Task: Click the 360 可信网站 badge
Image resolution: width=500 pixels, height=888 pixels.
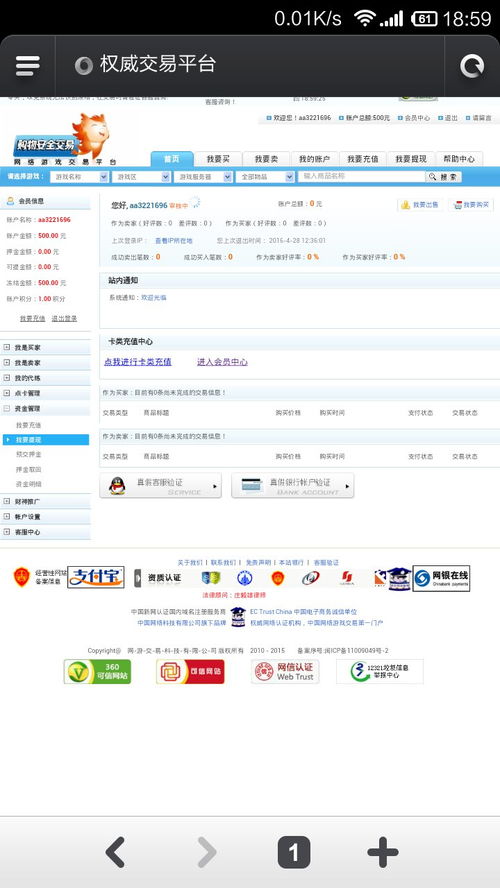Action: click(97, 672)
